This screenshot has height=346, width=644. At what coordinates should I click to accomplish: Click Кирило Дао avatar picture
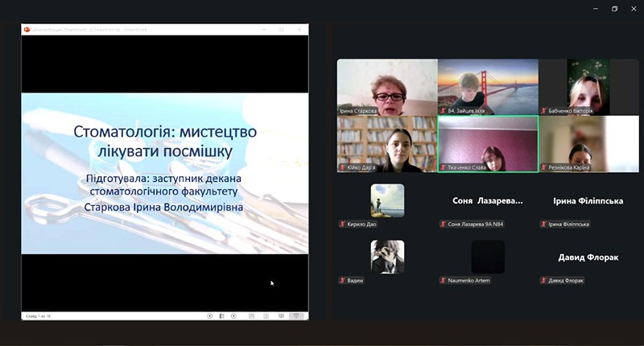click(387, 200)
